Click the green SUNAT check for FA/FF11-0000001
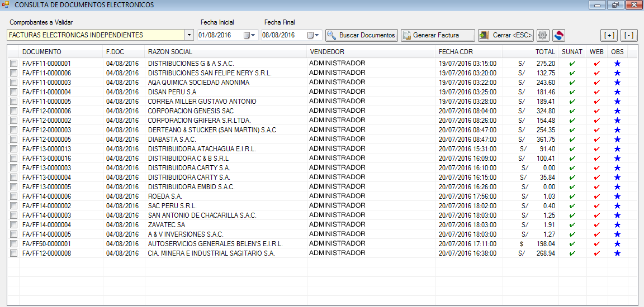Screen dimensions: 644x307 [572, 64]
